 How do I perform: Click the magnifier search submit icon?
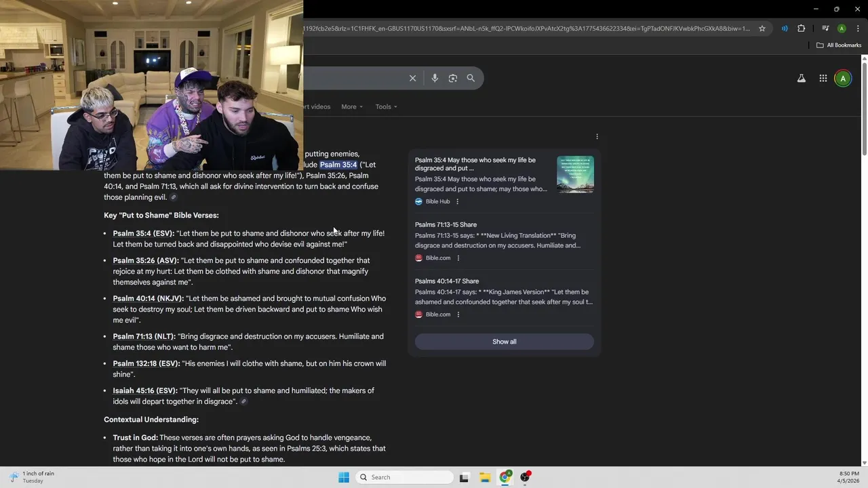point(471,78)
